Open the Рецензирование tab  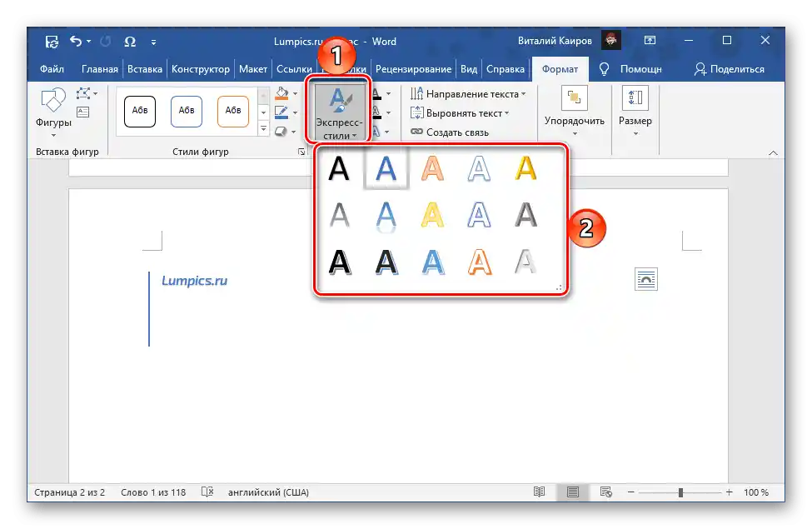pos(413,69)
